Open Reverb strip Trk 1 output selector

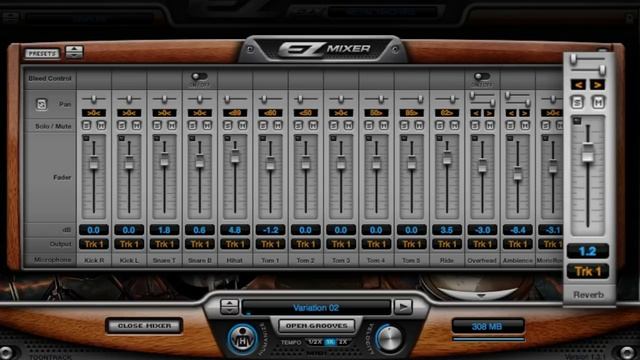(588, 271)
